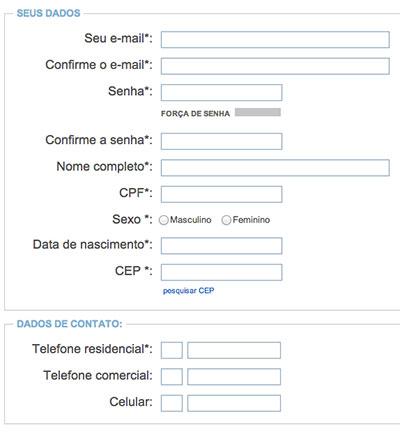Select the Senha password field
This screenshot has height=436, width=400.
tap(221, 92)
